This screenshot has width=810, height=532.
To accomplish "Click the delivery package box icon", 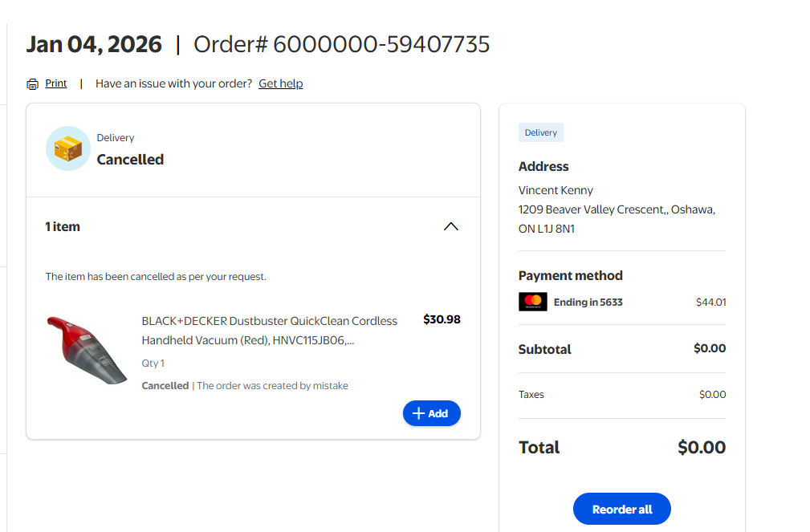I will pyautogui.click(x=68, y=148).
